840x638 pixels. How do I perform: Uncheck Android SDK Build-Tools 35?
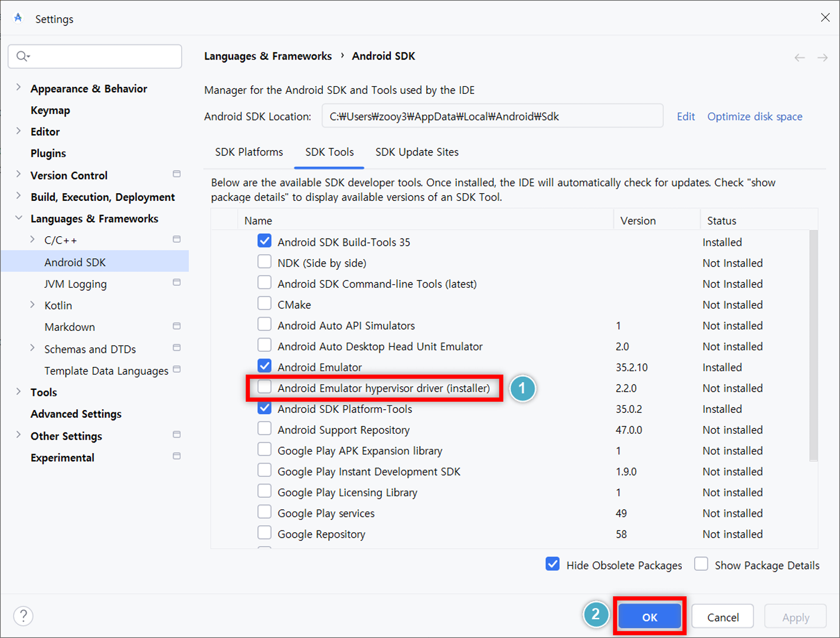(x=264, y=241)
